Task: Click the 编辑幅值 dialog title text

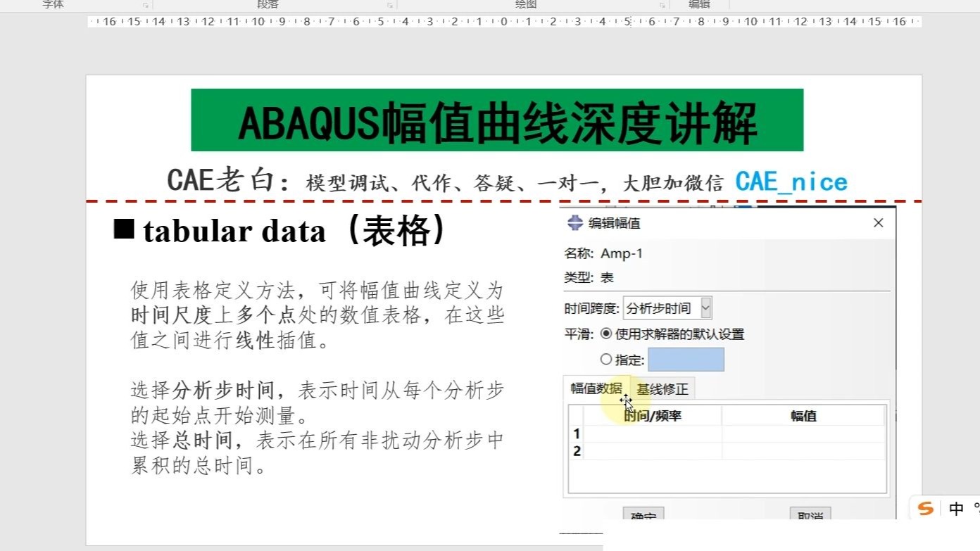Action: point(615,223)
